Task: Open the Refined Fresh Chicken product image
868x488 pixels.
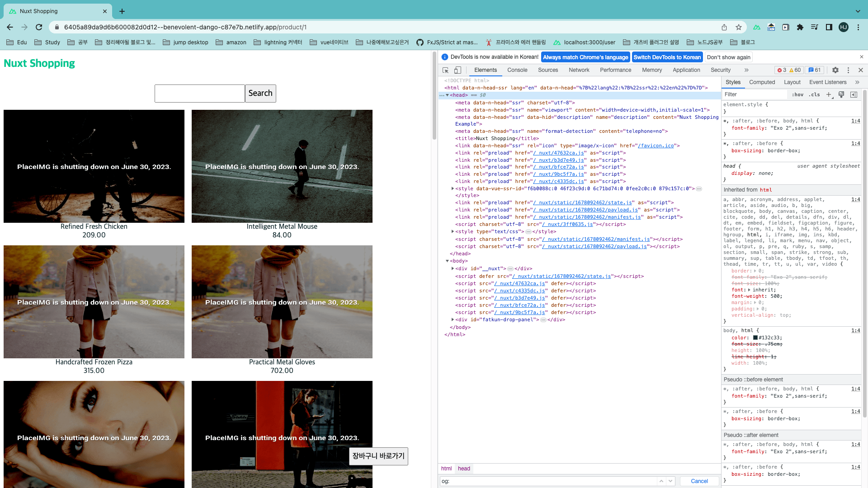Action: coord(94,166)
